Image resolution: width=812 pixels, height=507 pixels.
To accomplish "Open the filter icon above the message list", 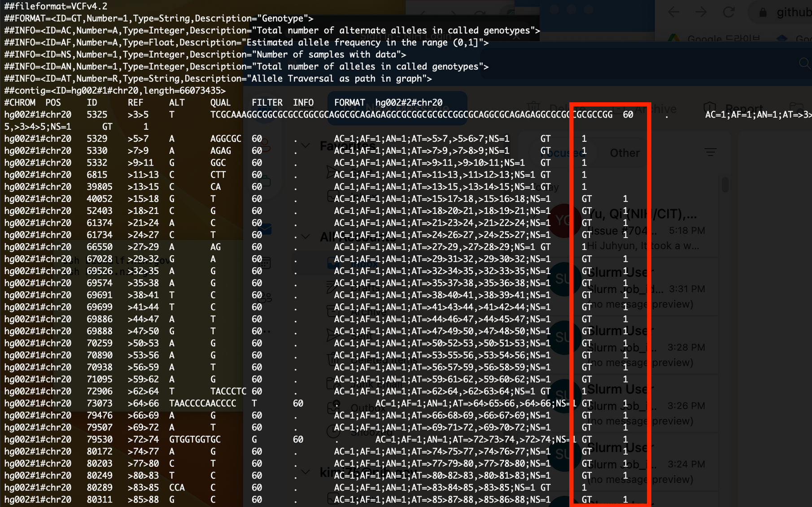I will [710, 152].
